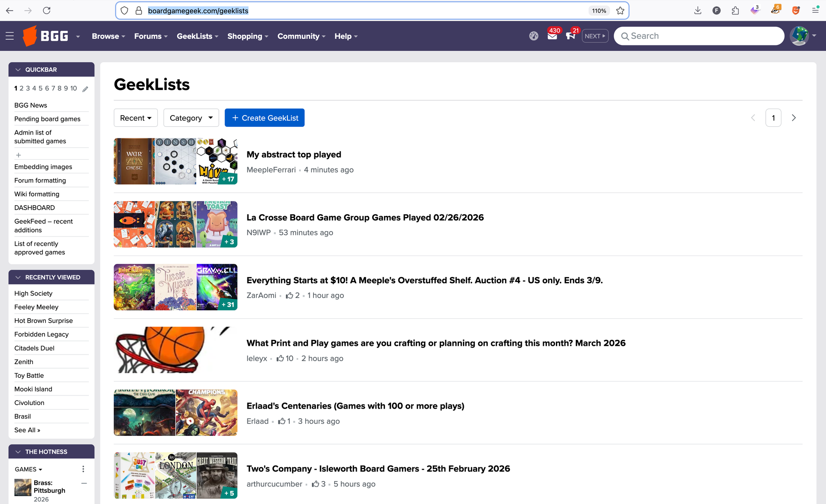Collapse the QUICKBAR section

tap(18, 69)
